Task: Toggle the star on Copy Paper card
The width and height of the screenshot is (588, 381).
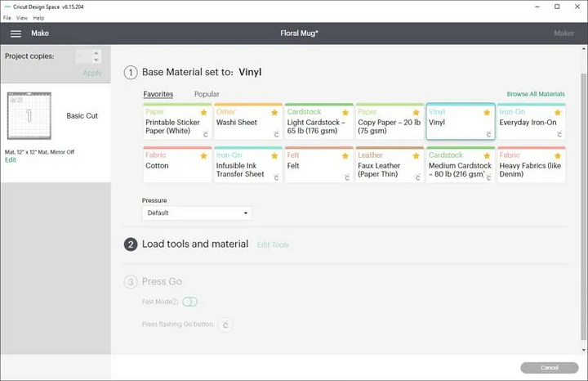Action: coord(416,112)
